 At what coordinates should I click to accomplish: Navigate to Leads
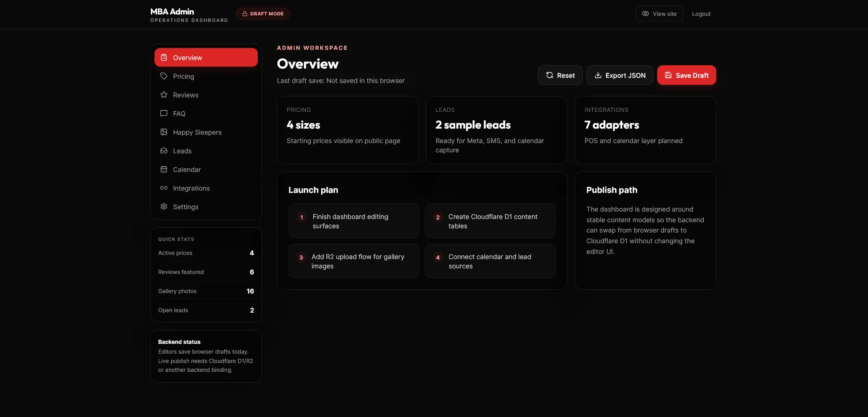click(206, 150)
